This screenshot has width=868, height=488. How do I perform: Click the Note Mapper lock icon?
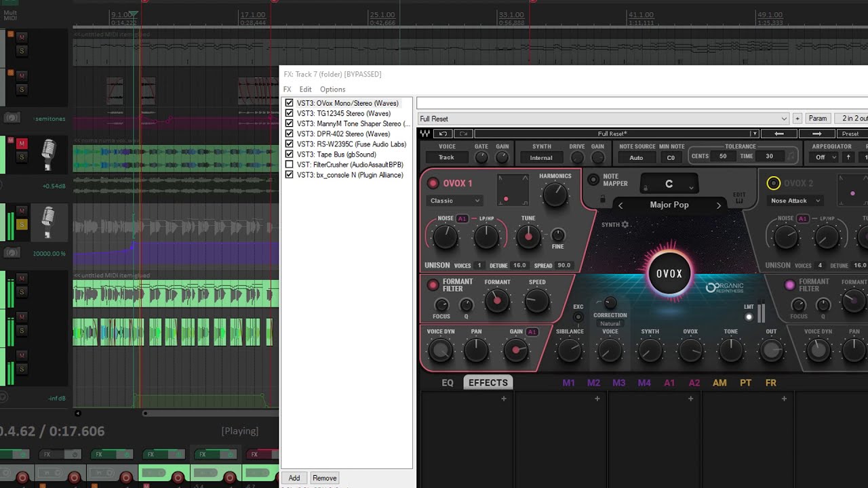click(602, 199)
